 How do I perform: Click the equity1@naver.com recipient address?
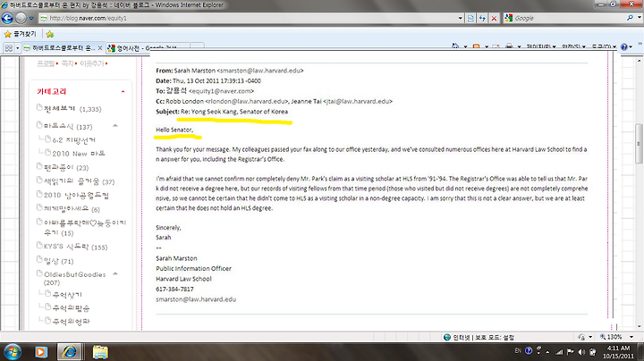[x=221, y=91]
